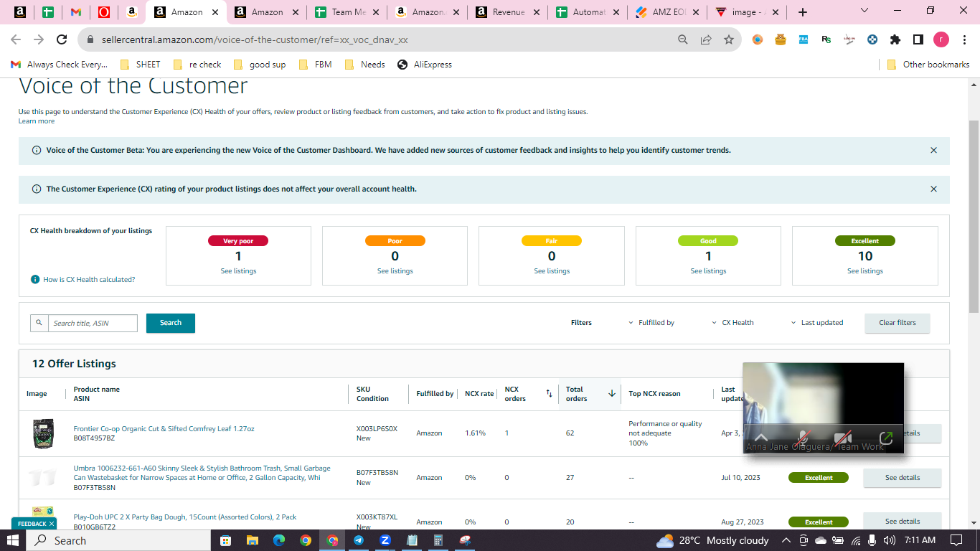This screenshot has width=980, height=551.
Task: Click the volume speaker icon in system tray
Action: point(890,540)
